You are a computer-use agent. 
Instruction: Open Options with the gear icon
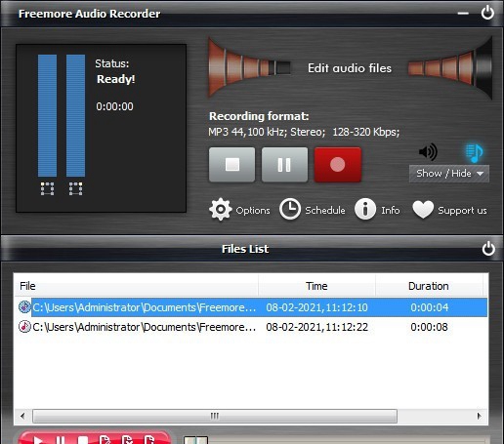point(221,210)
